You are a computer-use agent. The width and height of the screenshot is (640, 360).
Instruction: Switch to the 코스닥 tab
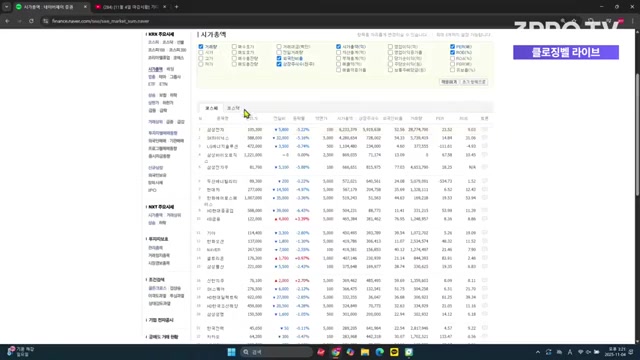click(x=233, y=108)
